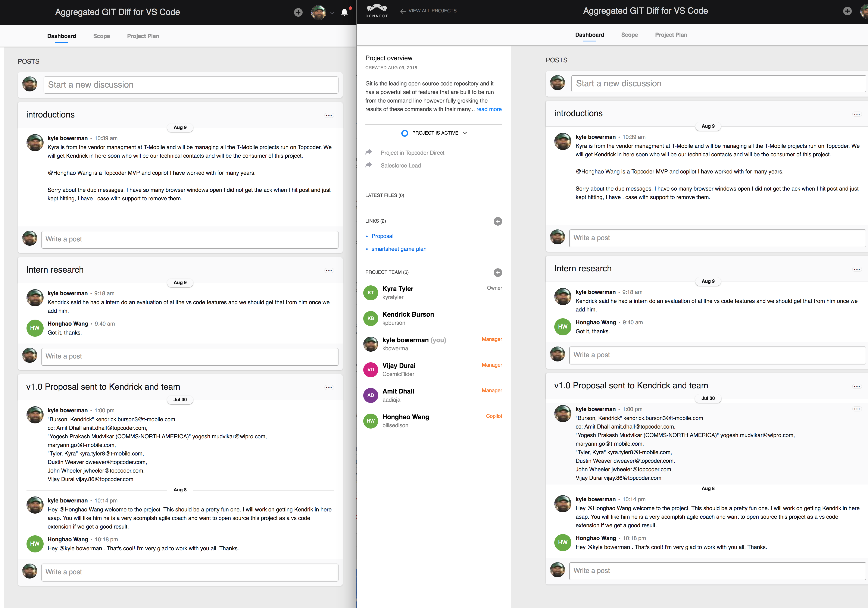Click the project active status circle icon
This screenshot has height=608, width=868.
pos(405,133)
